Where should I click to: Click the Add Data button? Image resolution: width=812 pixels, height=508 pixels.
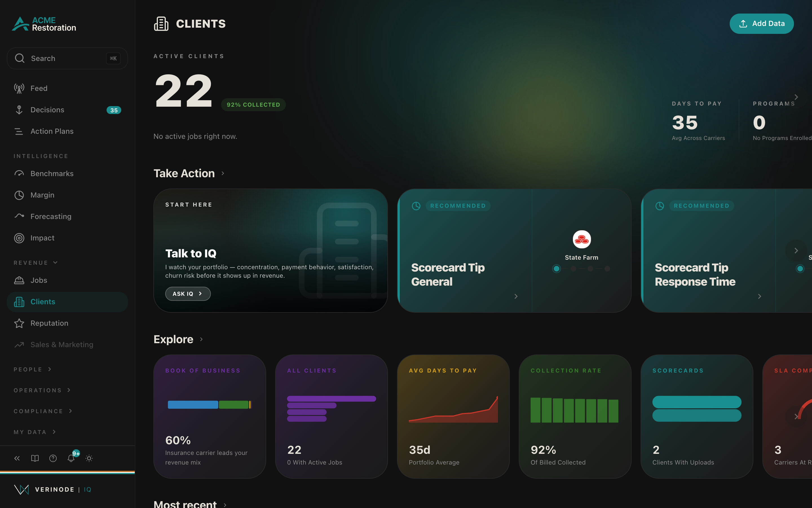pyautogui.click(x=761, y=23)
